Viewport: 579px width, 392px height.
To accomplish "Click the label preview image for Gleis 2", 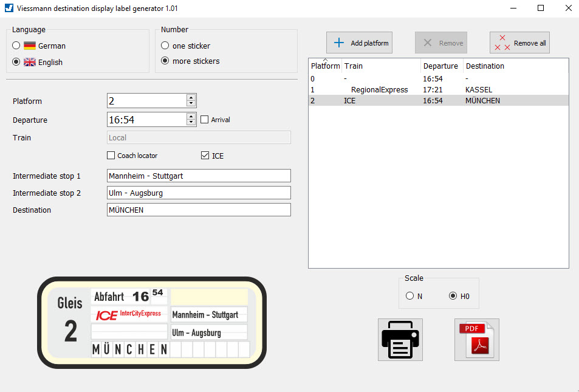I will (152, 323).
